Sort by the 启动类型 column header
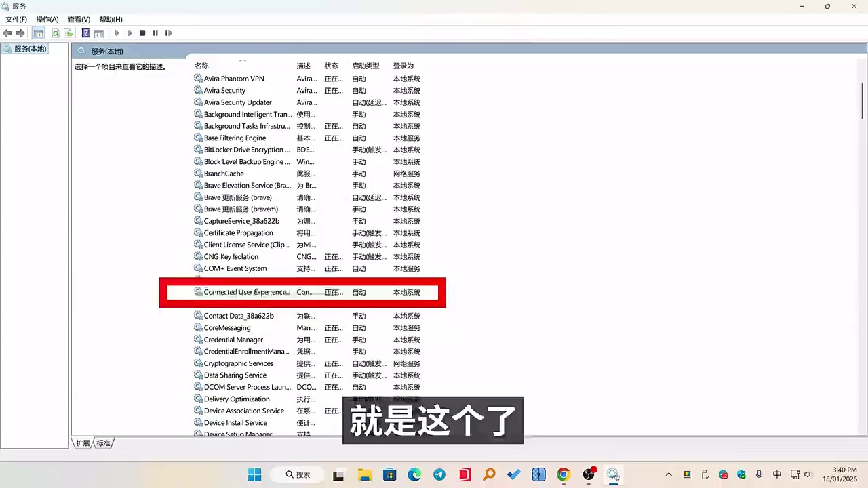The height and width of the screenshot is (488, 868). pyautogui.click(x=366, y=66)
